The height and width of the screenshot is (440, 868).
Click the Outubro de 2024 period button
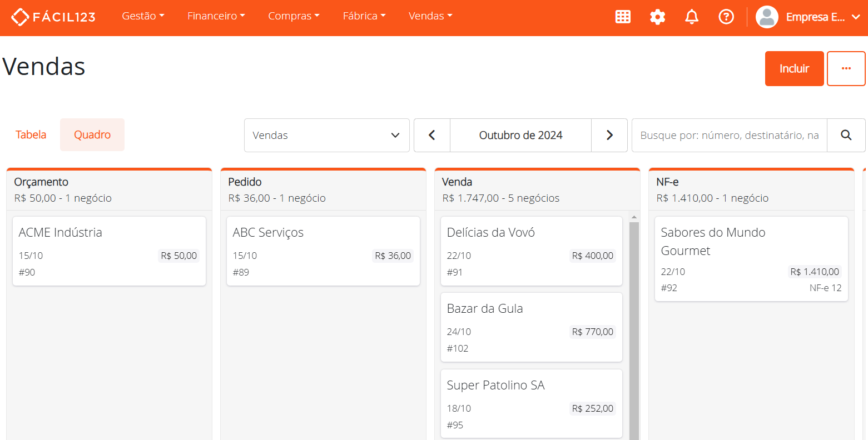(x=520, y=135)
